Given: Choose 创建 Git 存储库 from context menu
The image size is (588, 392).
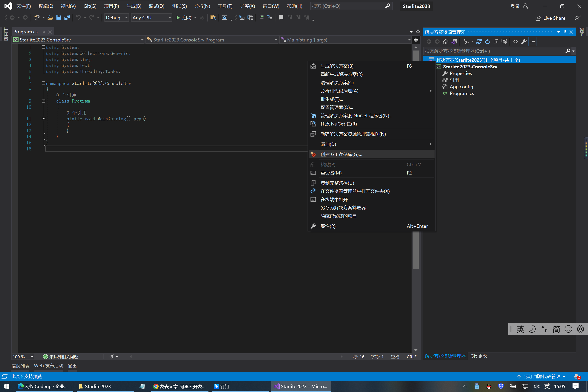Looking at the screenshot, I should tap(341, 154).
